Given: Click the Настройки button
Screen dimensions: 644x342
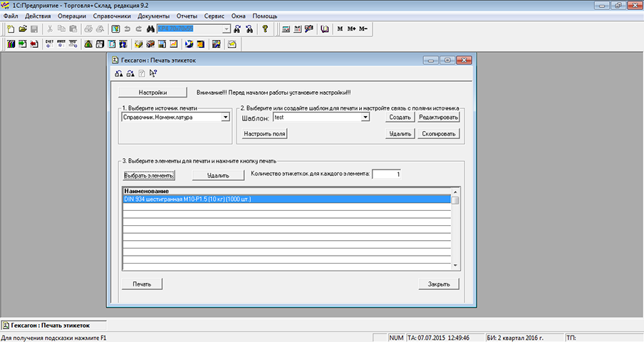Looking at the screenshot, I should point(152,93).
